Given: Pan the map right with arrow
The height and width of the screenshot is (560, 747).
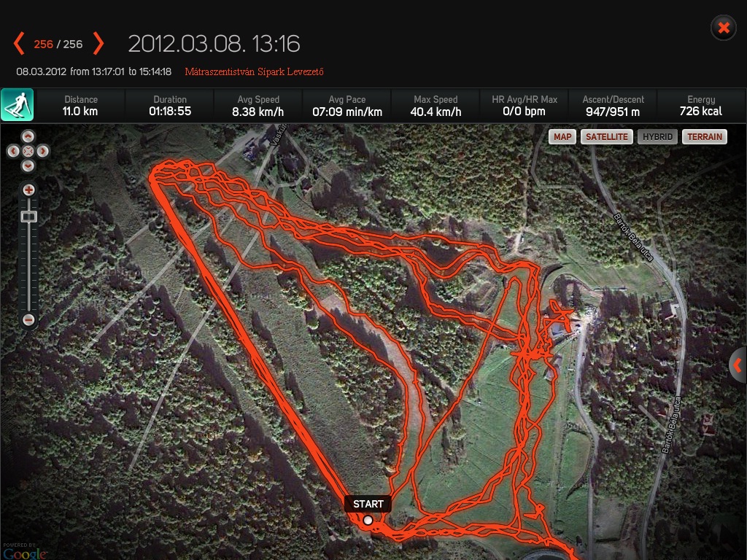Looking at the screenshot, I should (43, 152).
